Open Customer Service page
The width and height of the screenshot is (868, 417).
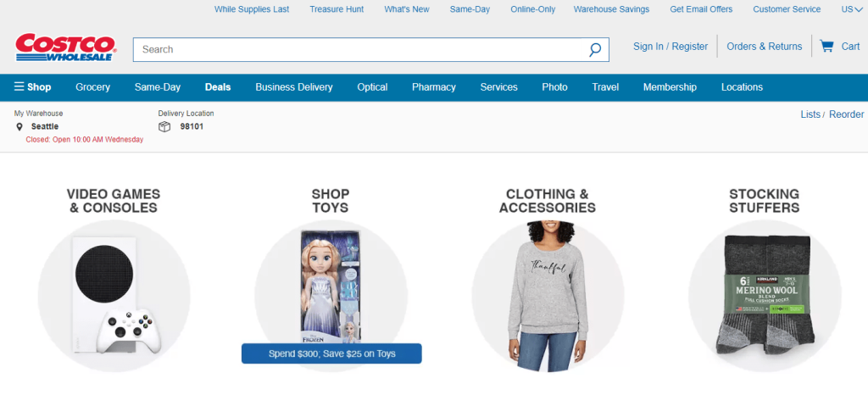(787, 9)
